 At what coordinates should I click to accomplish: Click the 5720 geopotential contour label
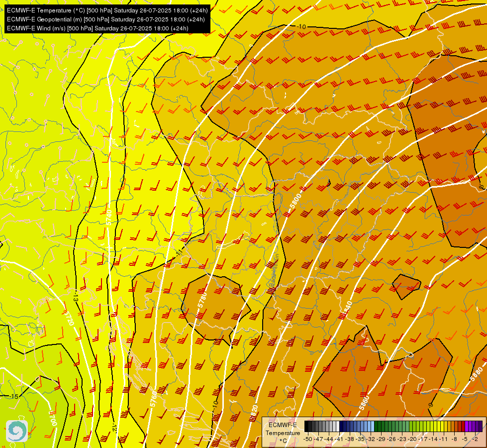(x=69, y=318)
